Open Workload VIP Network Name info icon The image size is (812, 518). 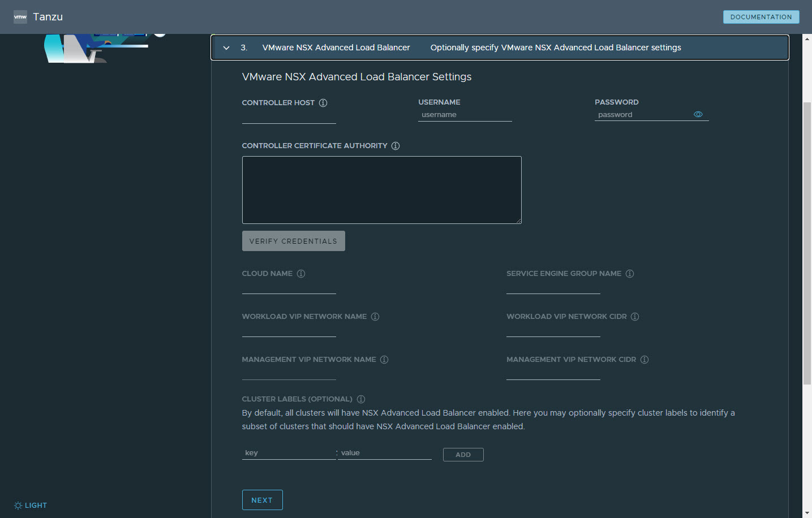click(x=375, y=317)
